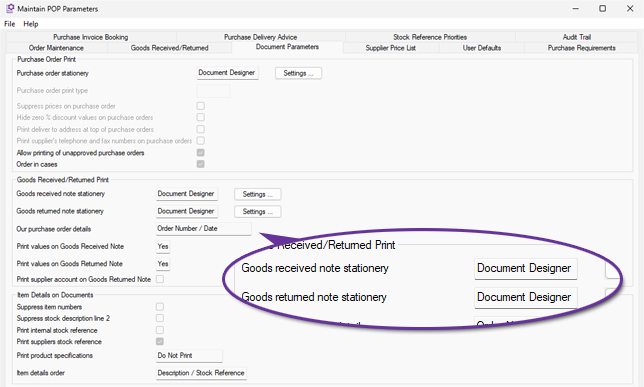Select the Audit Trail tab
The width and height of the screenshot is (644, 387).
pos(577,37)
